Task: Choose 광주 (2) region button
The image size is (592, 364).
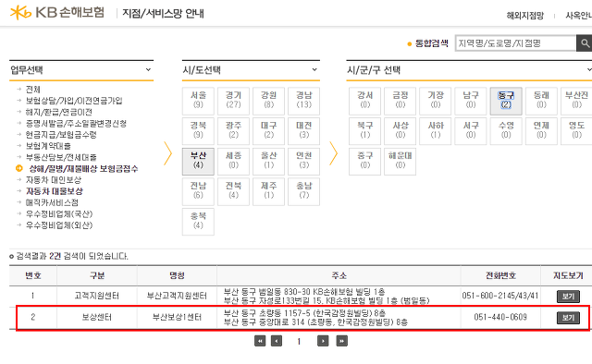Action: (x=233, y=131)
